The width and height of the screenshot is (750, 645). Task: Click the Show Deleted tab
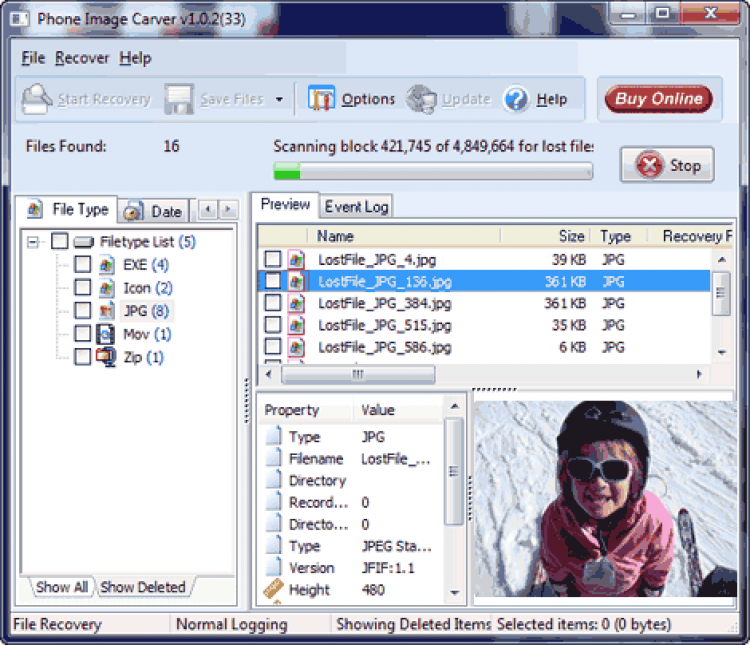[x=143, y=587]
